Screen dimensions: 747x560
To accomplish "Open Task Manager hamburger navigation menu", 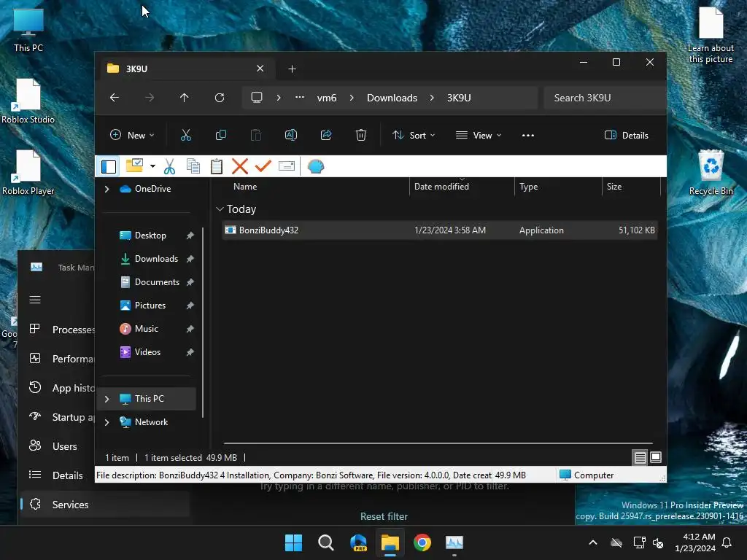I will tap(35, 300).
